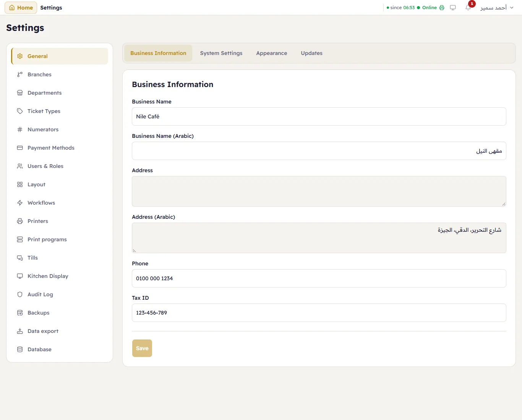The width and height of the screenshot is (522, 420).
Task: Click the Database cylinder icon
Action: tap(20, 349)
